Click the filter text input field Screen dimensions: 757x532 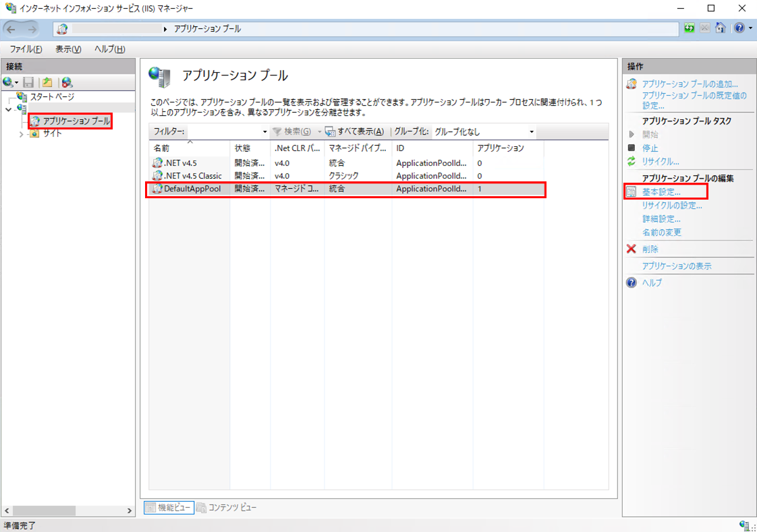pos(224,131)
